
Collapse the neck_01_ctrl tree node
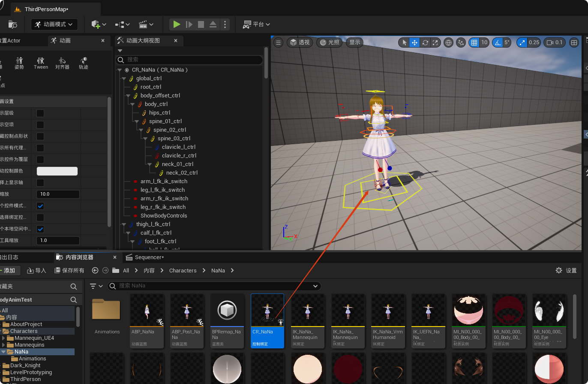(150, 164)
